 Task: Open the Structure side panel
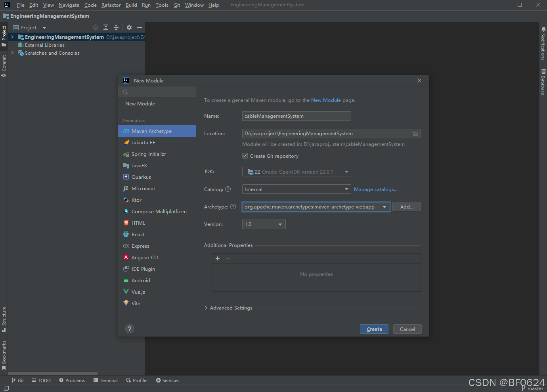click(x=4, y=319)
